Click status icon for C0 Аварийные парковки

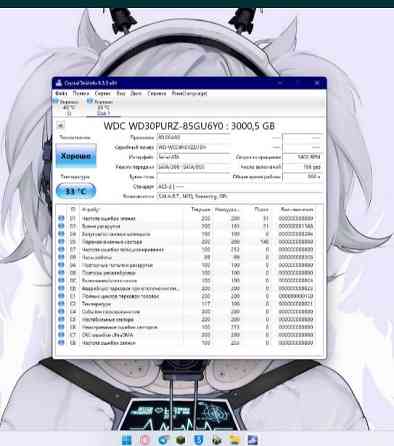click(61, 288)
